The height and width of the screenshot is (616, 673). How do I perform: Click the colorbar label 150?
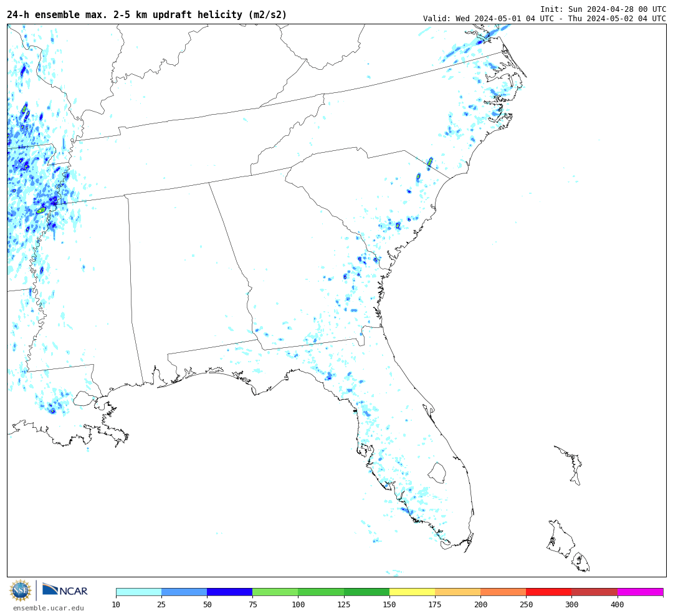click(389, 605)
